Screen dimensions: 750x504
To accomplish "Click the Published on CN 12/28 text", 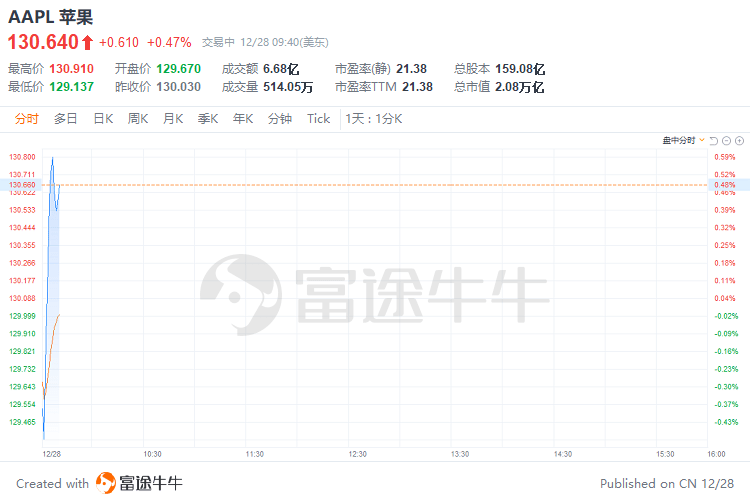I will 667,483.
